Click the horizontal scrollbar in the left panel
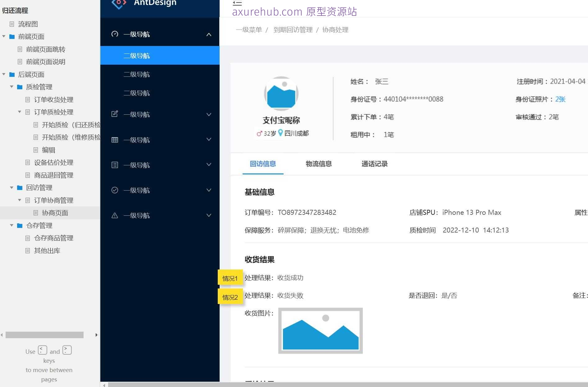Viewport: 588px width, 387px height. 44,335
